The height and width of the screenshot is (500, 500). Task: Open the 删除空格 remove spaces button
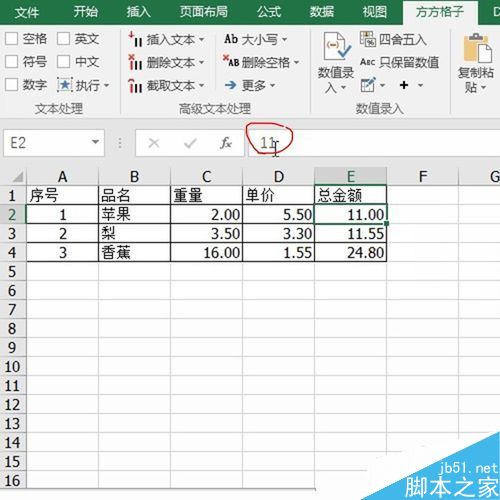click(x=261, y=62)
